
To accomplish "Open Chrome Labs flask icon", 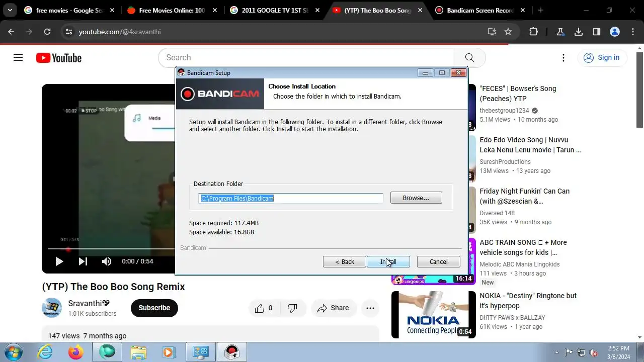I will [x=560, y=32].
